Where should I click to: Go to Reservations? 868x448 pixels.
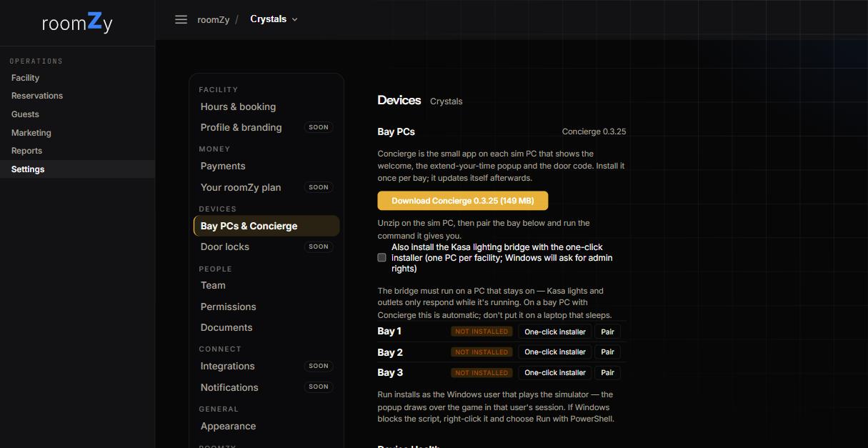pyautogui.click(x=77, y=96)
